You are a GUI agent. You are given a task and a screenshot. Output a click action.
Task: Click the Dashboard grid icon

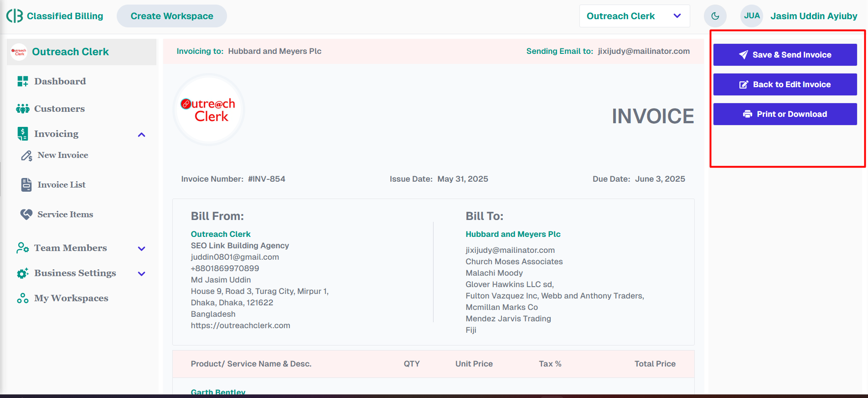click(x=22, y=81)
